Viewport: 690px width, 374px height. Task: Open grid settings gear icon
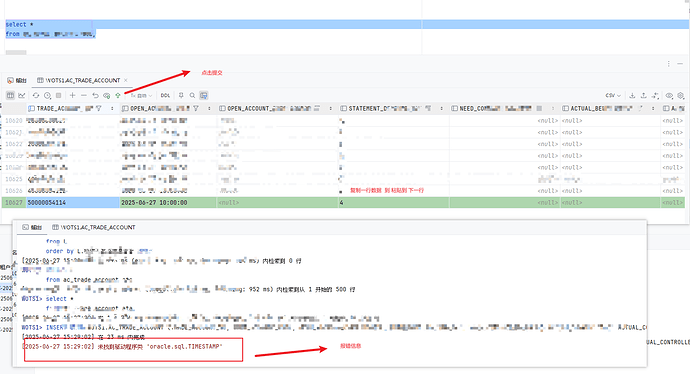(x=681, y=95)
